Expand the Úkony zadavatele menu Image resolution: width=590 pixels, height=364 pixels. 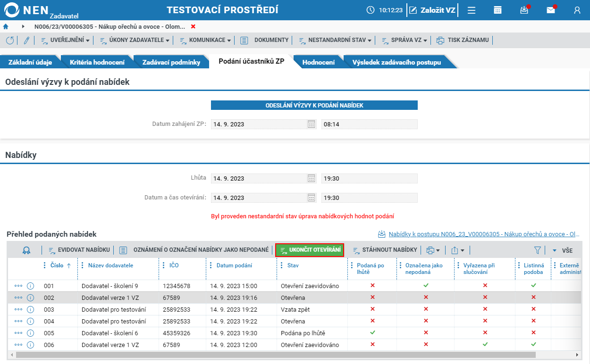(x=134, y=40)
